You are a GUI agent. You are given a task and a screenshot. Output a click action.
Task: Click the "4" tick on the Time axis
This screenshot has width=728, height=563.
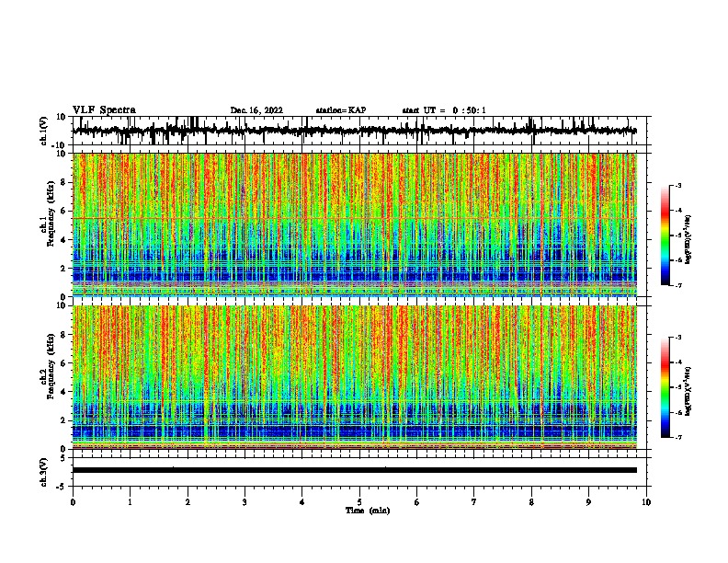point(301,502)
